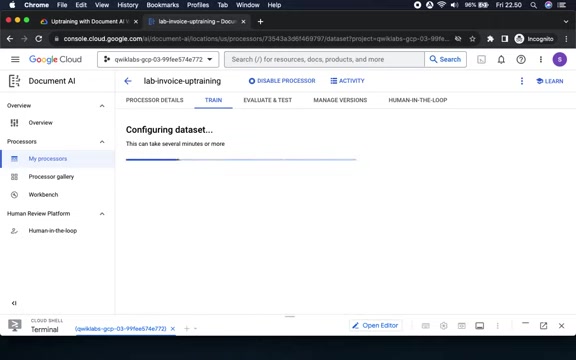576x360 pixels.
Task: Click the Document AI product icon
Action: point(14,81)
